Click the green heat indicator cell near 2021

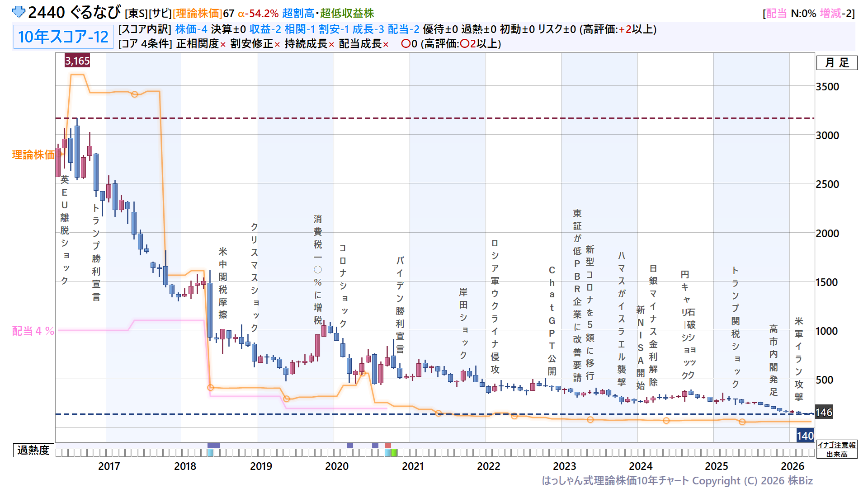point(394,453)
